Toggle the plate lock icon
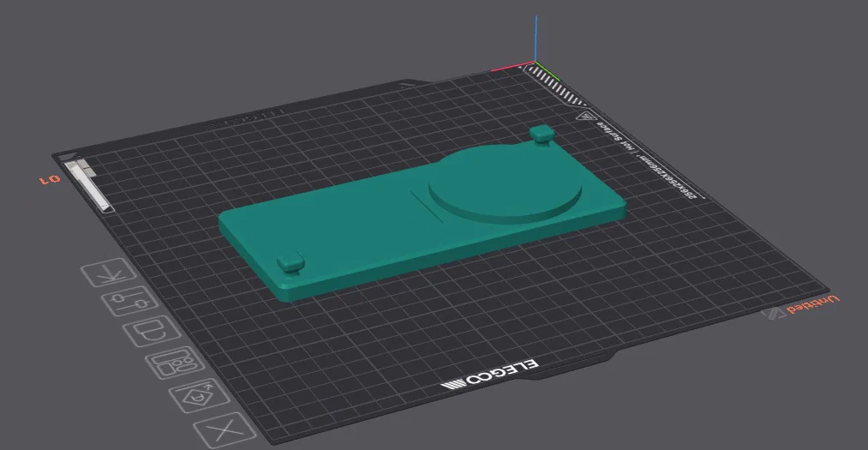Image resolution: width=868 pixels, height=450 pixels. tap(152, 332)
